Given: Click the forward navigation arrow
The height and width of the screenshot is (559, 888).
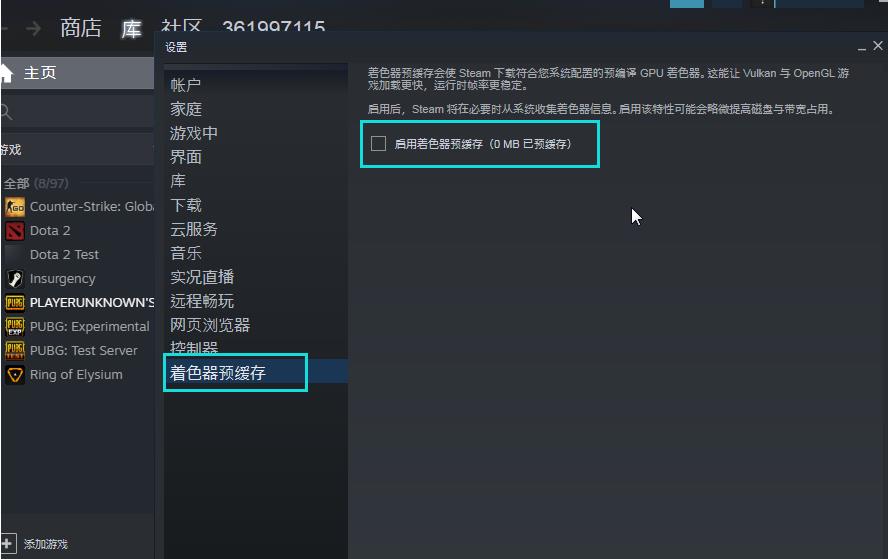Looking at the screenshot, I should point(33,28).
